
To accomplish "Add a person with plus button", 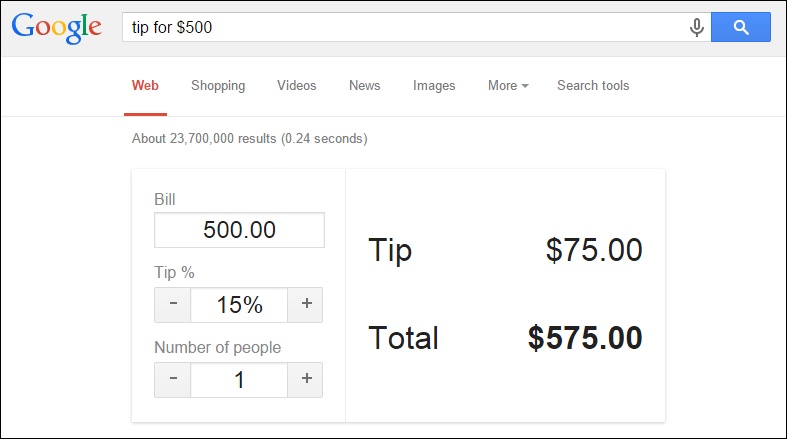I will [x=305, y=380].
